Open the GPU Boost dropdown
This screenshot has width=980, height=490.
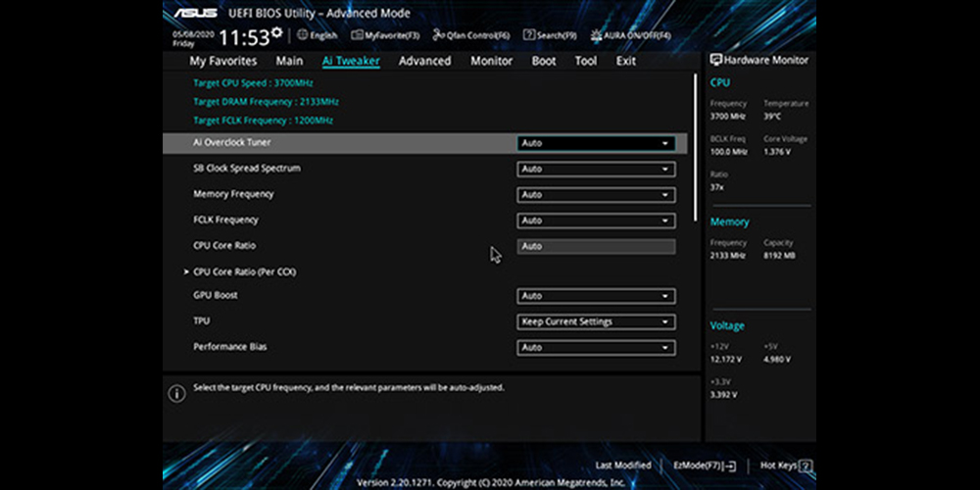pos(596,296)
